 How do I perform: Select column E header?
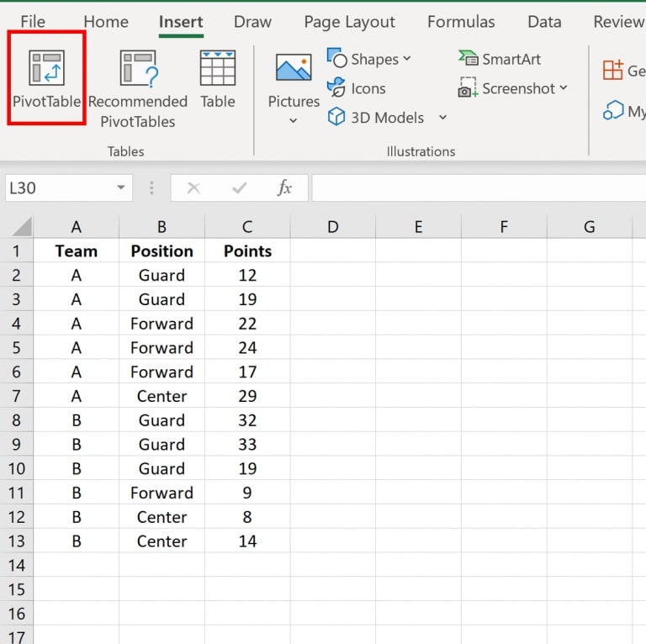point(418,226)
